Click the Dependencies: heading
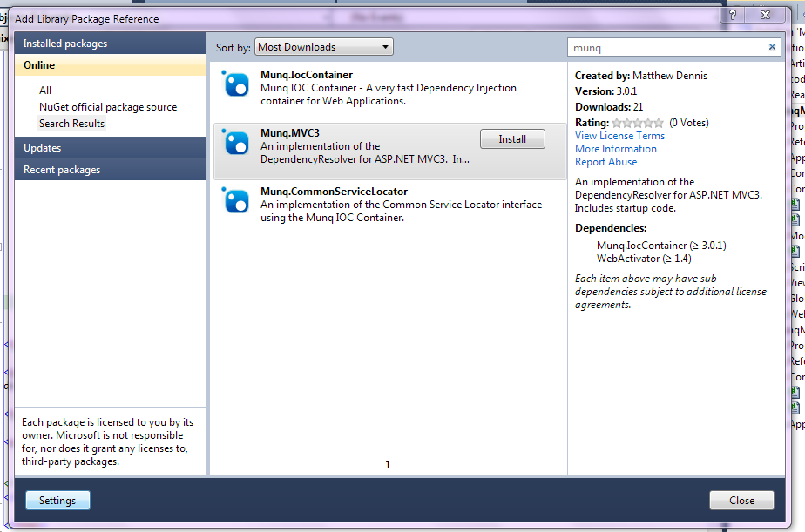Viewport: 805px width, 532px height. tap(611, 228)
